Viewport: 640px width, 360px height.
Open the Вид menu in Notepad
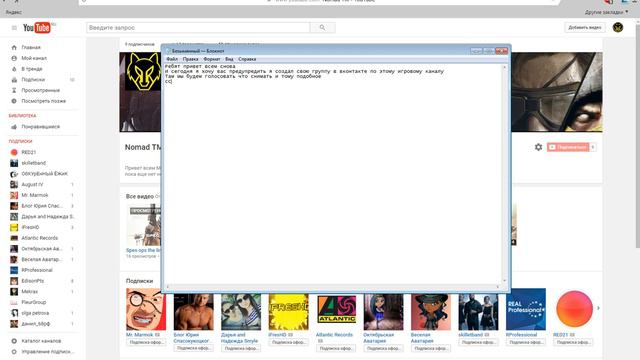click(x=229, y=59)
